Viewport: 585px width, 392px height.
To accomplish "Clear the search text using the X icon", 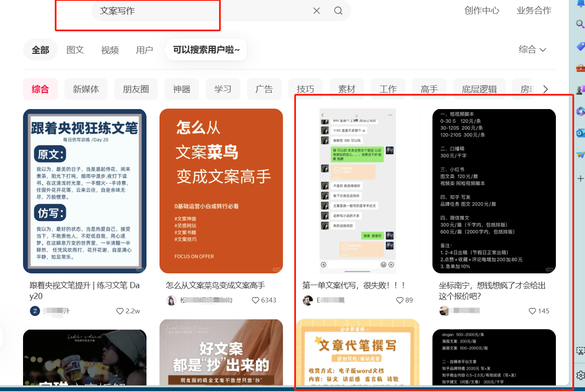I will pos(316,10).
